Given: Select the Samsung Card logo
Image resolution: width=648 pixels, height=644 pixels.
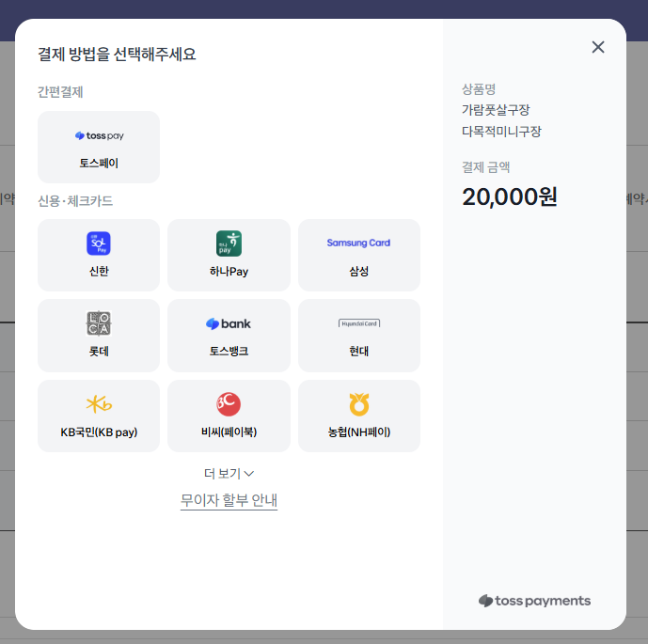Looking at the screenshot, I should point(358,243).
